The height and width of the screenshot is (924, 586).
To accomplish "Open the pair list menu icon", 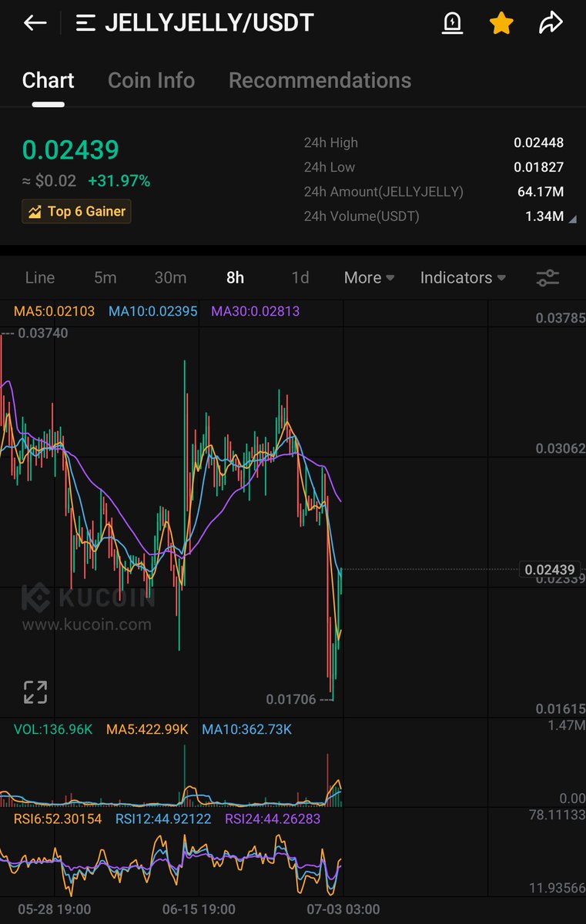I will point(85,23).
